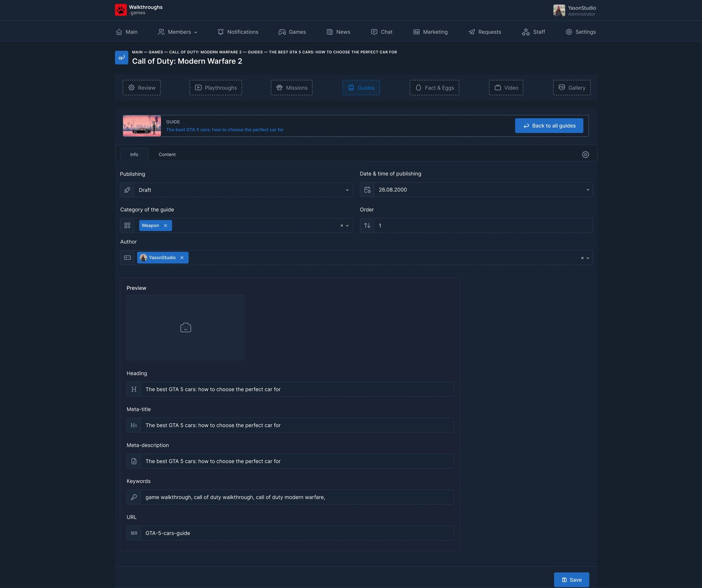Click the URL text input
Image resolution: width=702 pixels, height=588 pixels.
coord(297,533)
